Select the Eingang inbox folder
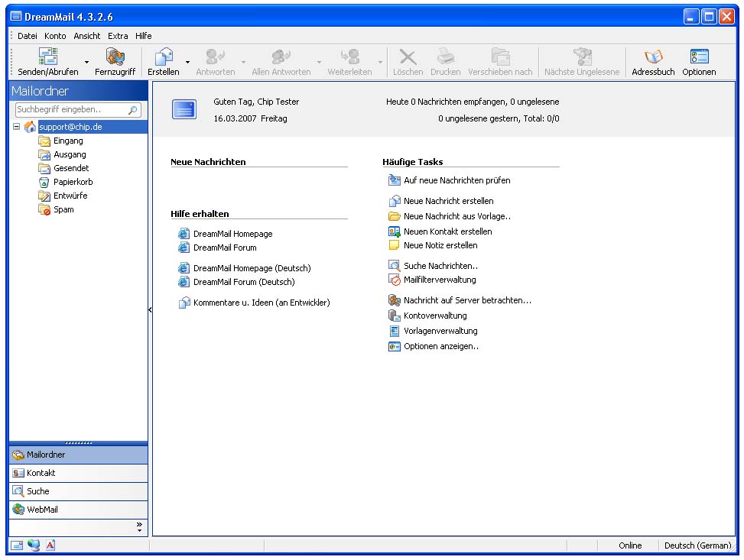Image resolution: width=744 pixels, height=560 pixels. 60,141
